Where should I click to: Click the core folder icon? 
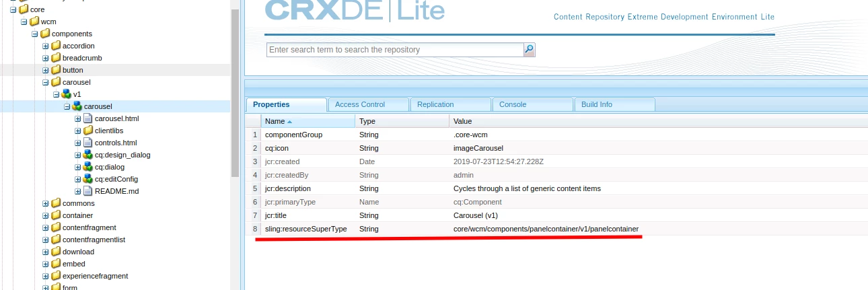pos(24,9)
